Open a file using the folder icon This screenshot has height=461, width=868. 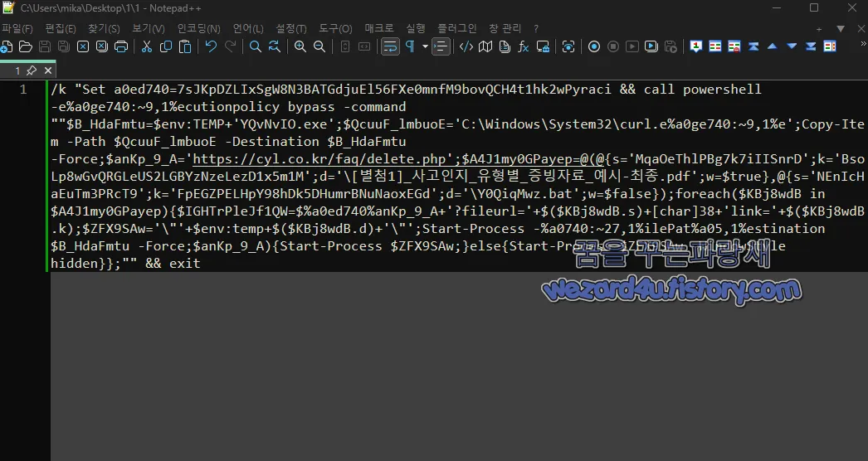[26, 46]
